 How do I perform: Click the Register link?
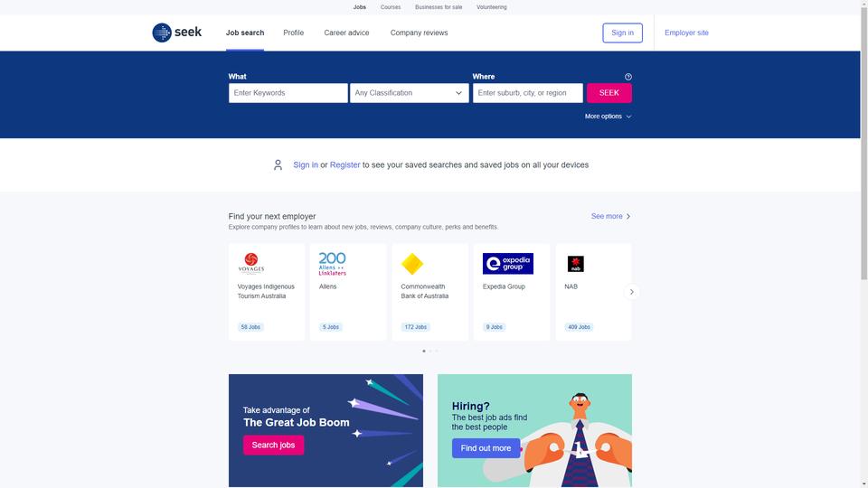pyautogui.click(x=344, y=164)
